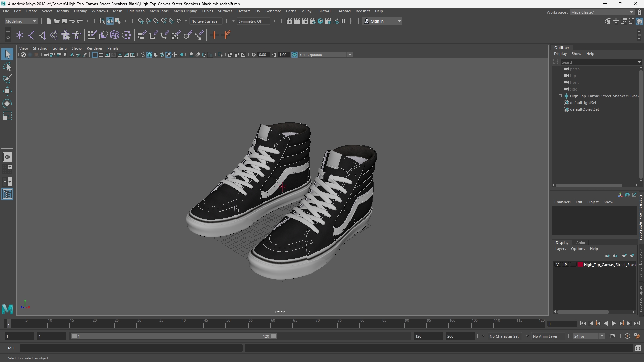Open the viewport Shading menu

40,48
